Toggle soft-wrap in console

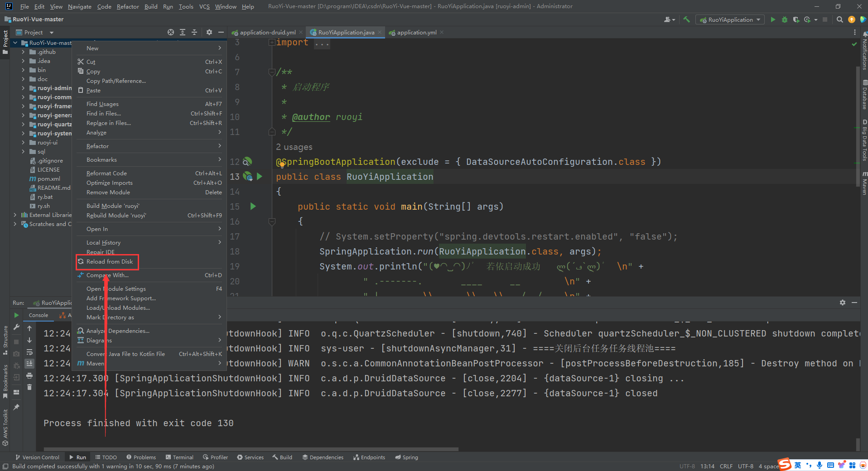[x=29, y=352]
